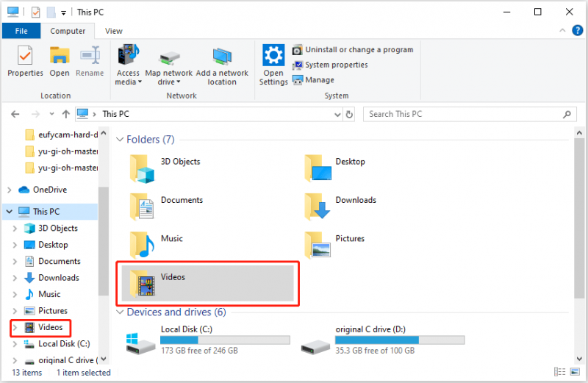The image size is (588, 383).
Task: Expand Documents in the navigation tree
Action: (x=15, y=262)
